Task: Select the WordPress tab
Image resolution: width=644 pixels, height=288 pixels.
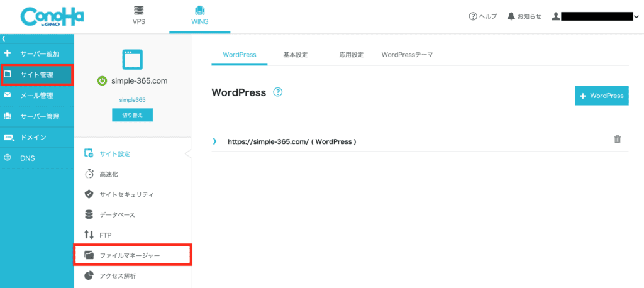Action: pos(240,55)
